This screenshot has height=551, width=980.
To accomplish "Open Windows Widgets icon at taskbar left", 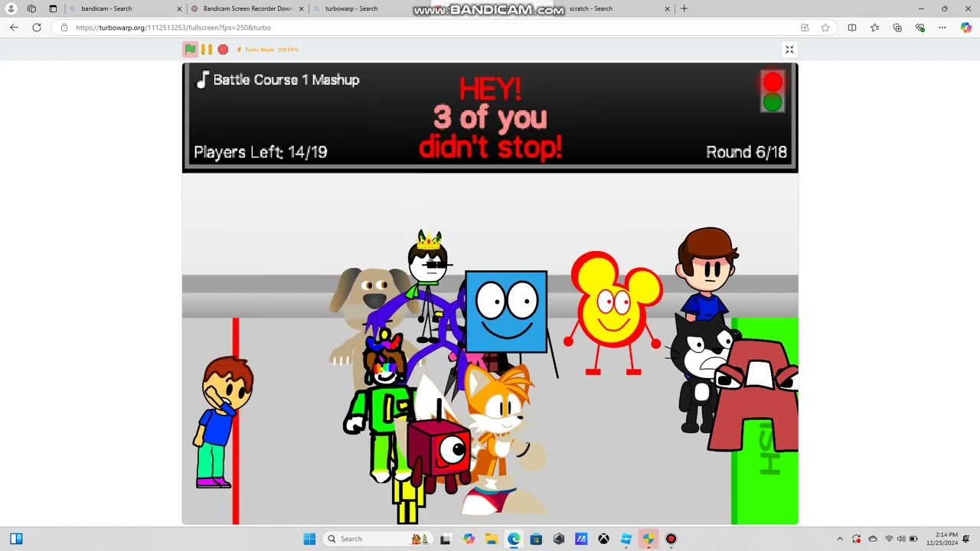I will point(16,539).
